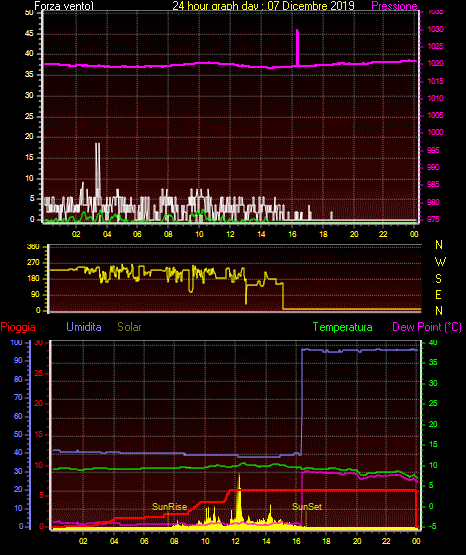The height and width of the screenshot is (555, 466).
Task: Click the W wind direction label
Action: point(440,262)
